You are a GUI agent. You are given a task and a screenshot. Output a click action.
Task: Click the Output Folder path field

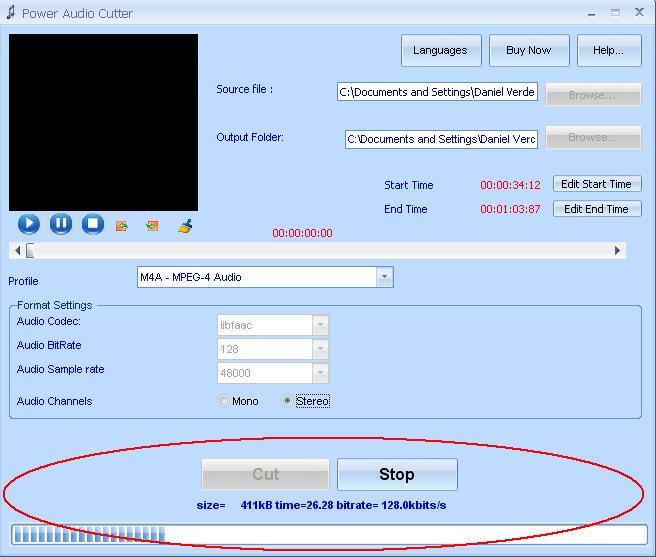[x=441, y=139]
